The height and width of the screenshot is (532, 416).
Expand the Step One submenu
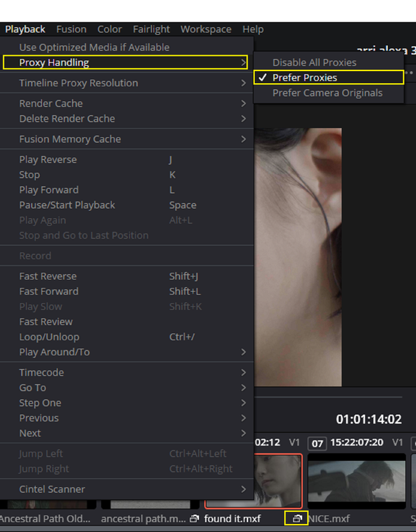126,403
